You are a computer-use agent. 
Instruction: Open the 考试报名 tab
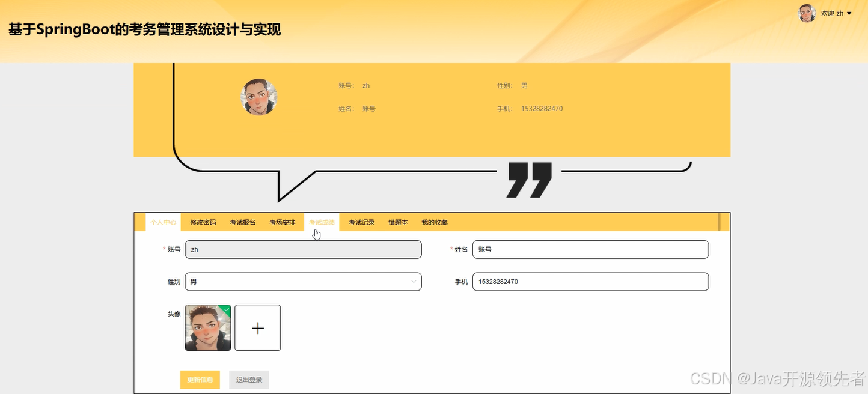[242, 222]
